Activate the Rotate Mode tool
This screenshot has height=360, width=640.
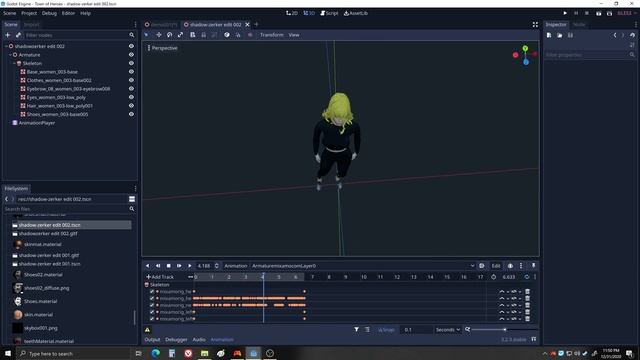tap(169, 35)
